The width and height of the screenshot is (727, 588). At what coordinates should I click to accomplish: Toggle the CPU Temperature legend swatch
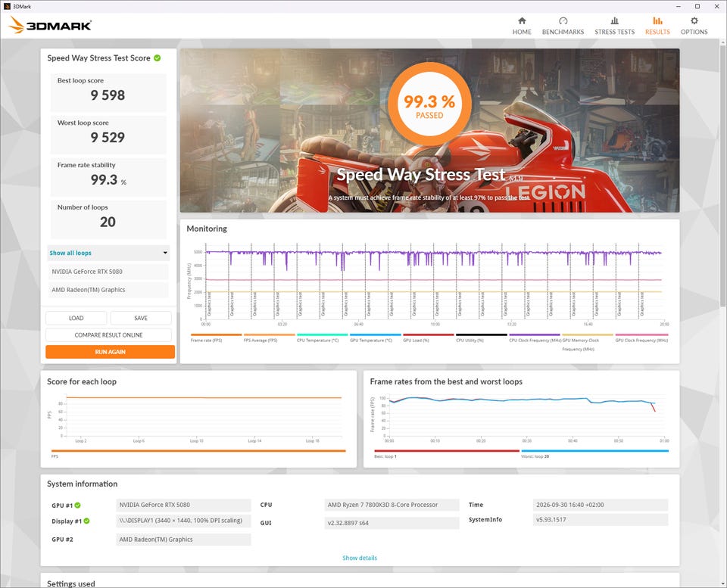click(x=323, y=334)
